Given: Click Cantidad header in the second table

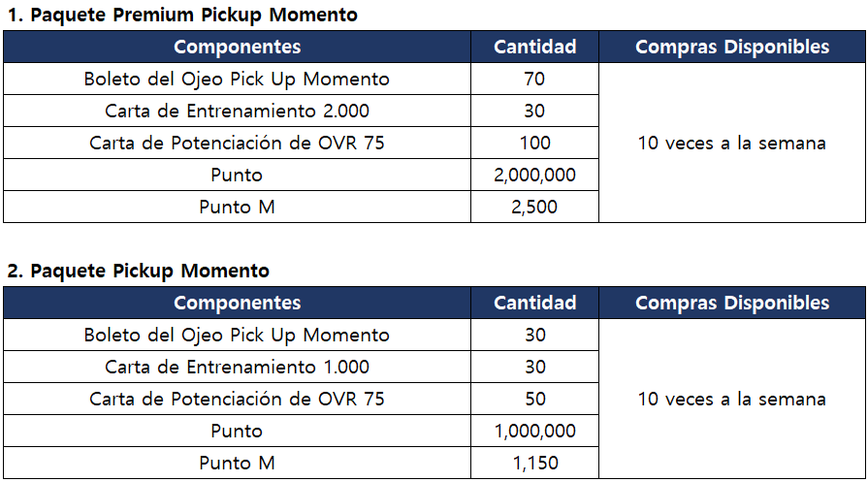Looking at the screenshot, I should click(534, 303).
